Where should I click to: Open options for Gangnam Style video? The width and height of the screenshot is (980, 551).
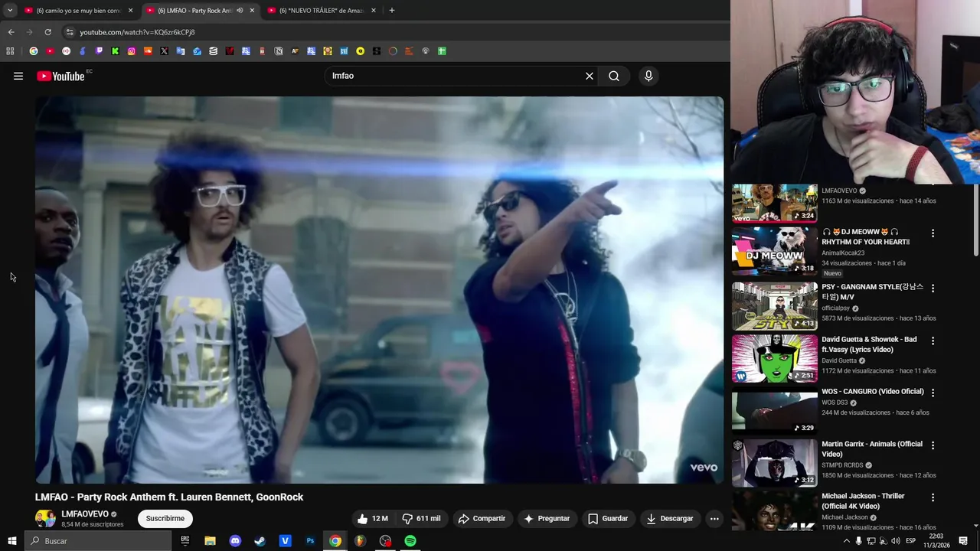tap(933, 288)
